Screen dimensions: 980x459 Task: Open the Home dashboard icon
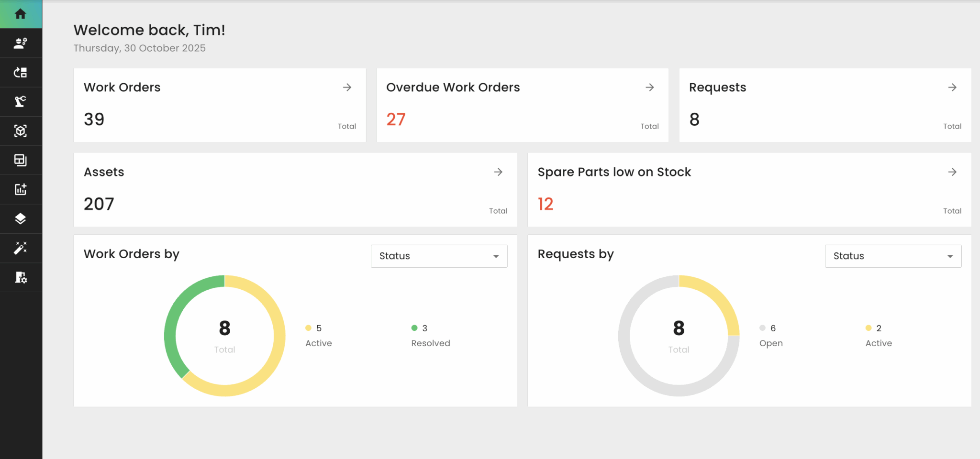click(x=21, y=13)
